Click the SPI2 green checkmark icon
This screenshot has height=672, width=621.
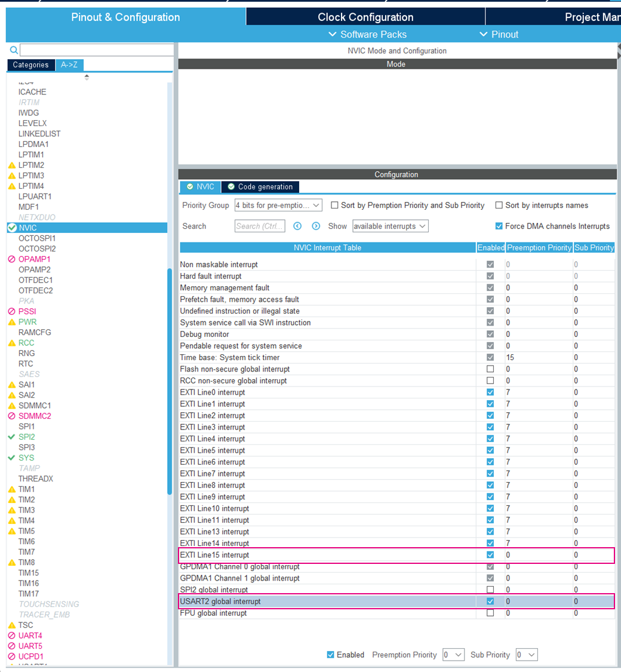pyautogui.click(x=12, y=437)
